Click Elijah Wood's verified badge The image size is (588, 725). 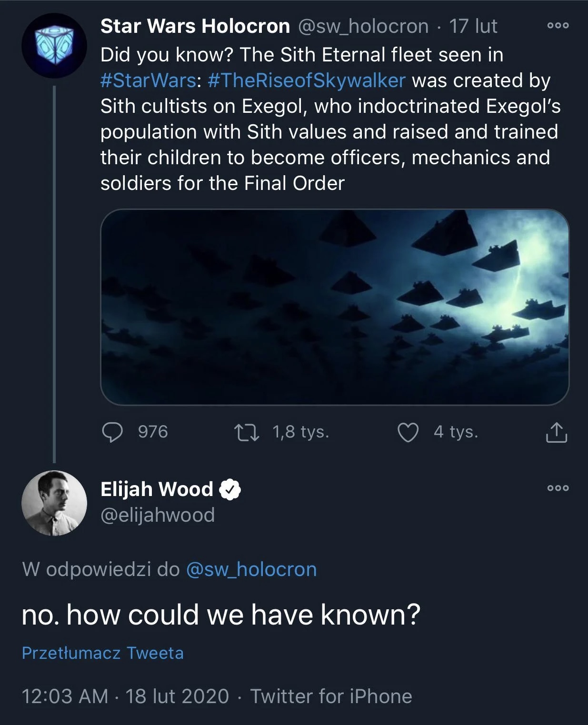click(x=230, y=489)
